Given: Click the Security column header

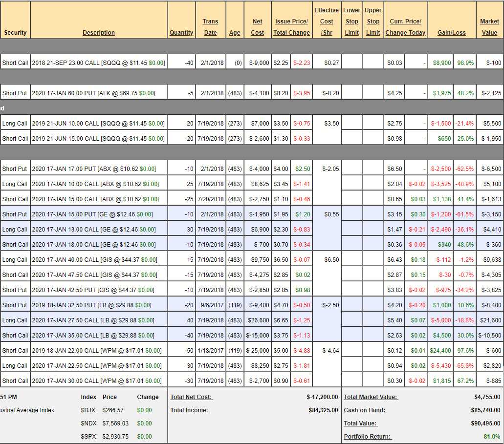Looking at the screenshot, I should [15, 33].
